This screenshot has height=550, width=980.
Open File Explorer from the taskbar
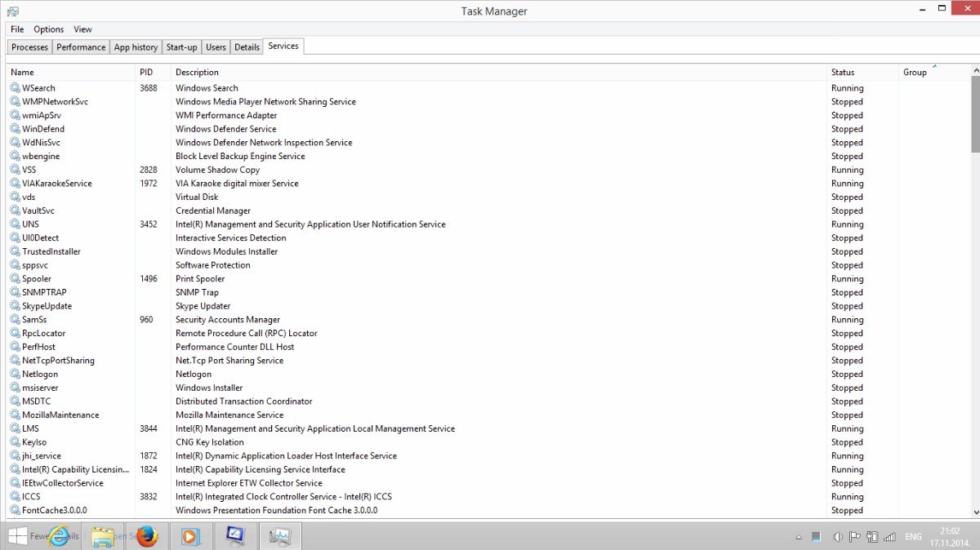pyautogui.click(x=103, y=536)
